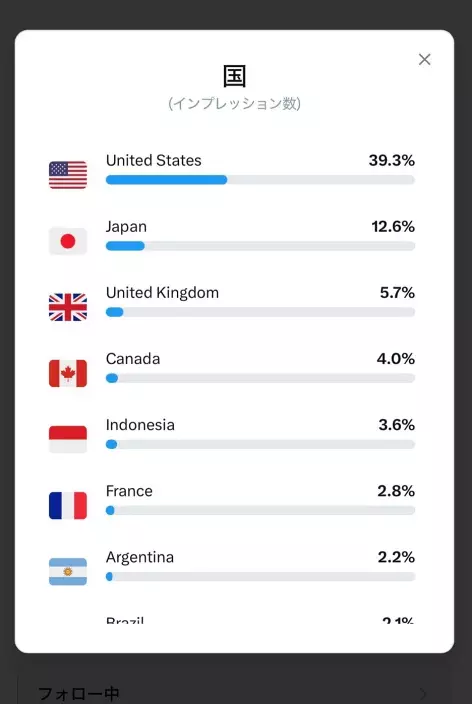Click the United Kingdom flag icon
This screenshot has width=472, height=704.
(x=68, y=307)
